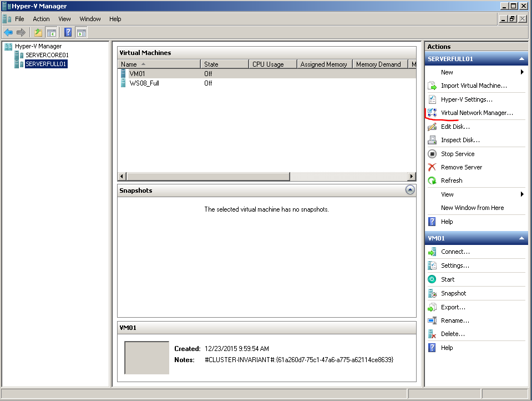Click the Up one level folder icon
Viewport: 532px width, 401px height.
coord(38,33)
